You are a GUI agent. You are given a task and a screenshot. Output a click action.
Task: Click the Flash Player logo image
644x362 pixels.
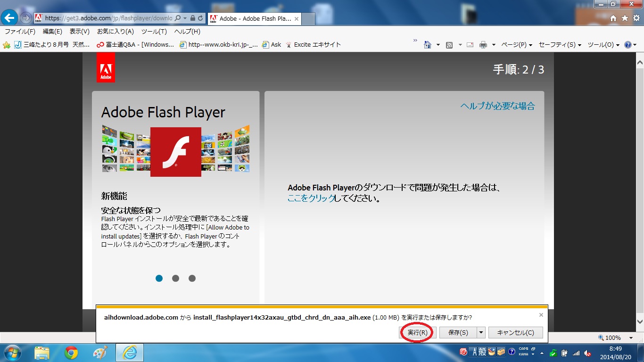tap(176, 152)
